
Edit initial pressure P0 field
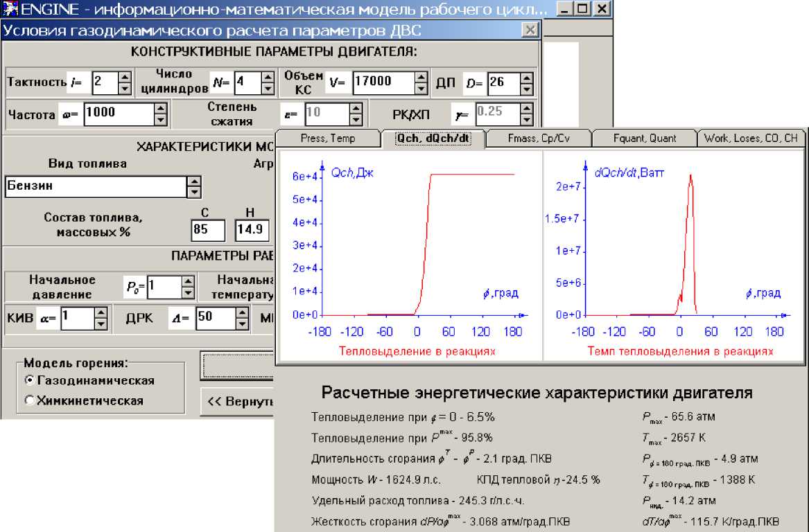164,287
